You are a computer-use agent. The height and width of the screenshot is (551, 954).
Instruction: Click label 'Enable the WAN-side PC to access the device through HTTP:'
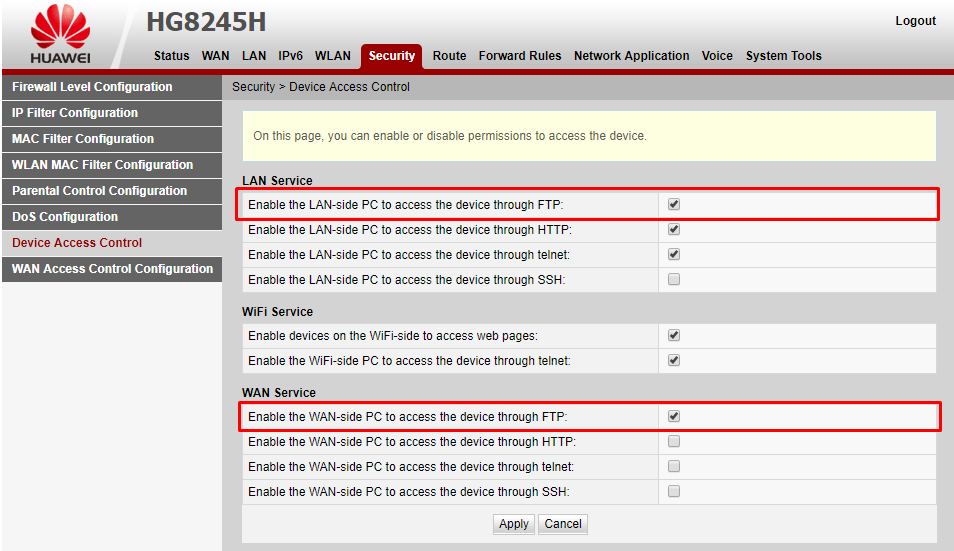(412, 442)
